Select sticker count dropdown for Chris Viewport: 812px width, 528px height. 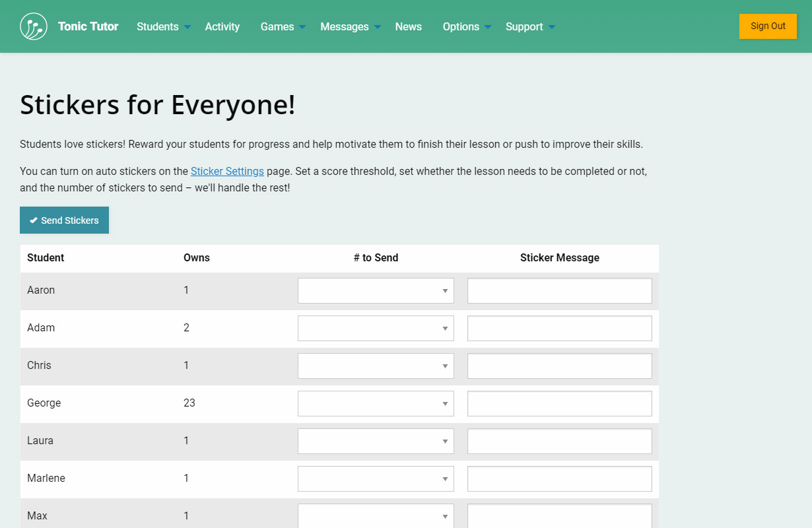click(x=376, y=366)
